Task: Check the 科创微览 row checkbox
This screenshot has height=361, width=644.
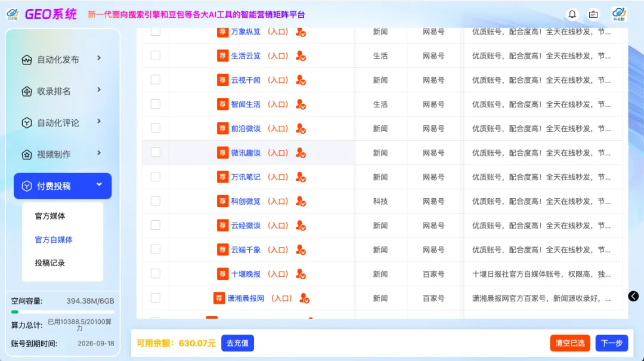Action: [x=155, y=201]
